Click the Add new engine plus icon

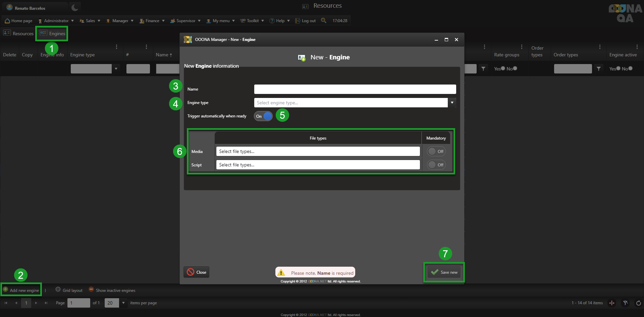pos(5,289)
